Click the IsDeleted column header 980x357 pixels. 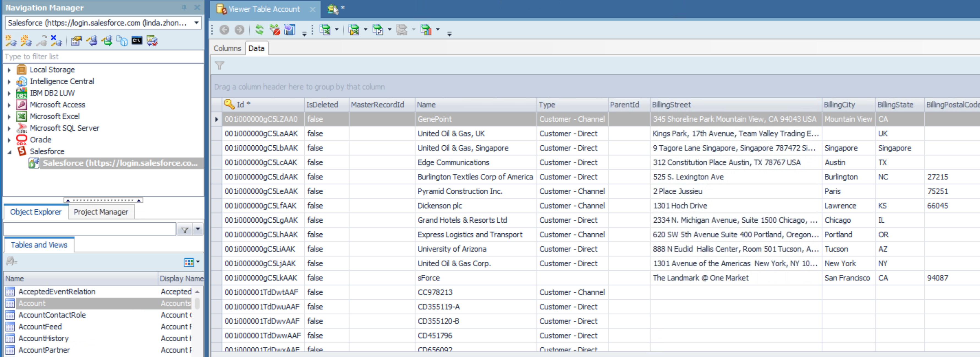[327, 104]
